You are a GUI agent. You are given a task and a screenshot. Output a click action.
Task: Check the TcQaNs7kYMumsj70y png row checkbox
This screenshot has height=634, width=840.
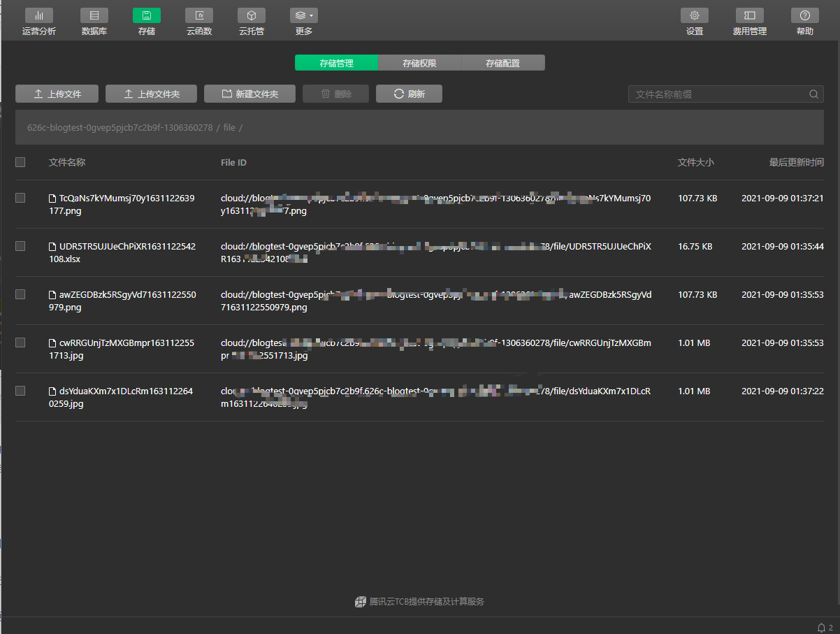(x=20, y=198)
